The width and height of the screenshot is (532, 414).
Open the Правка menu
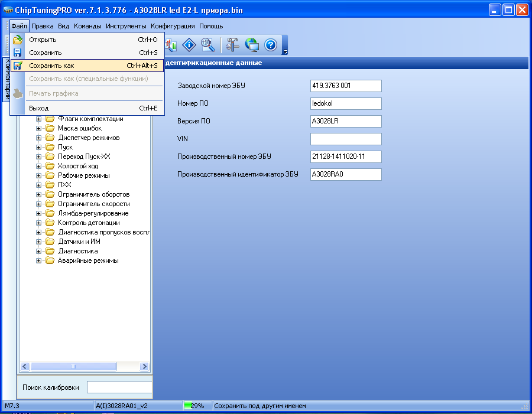[43, 26]
